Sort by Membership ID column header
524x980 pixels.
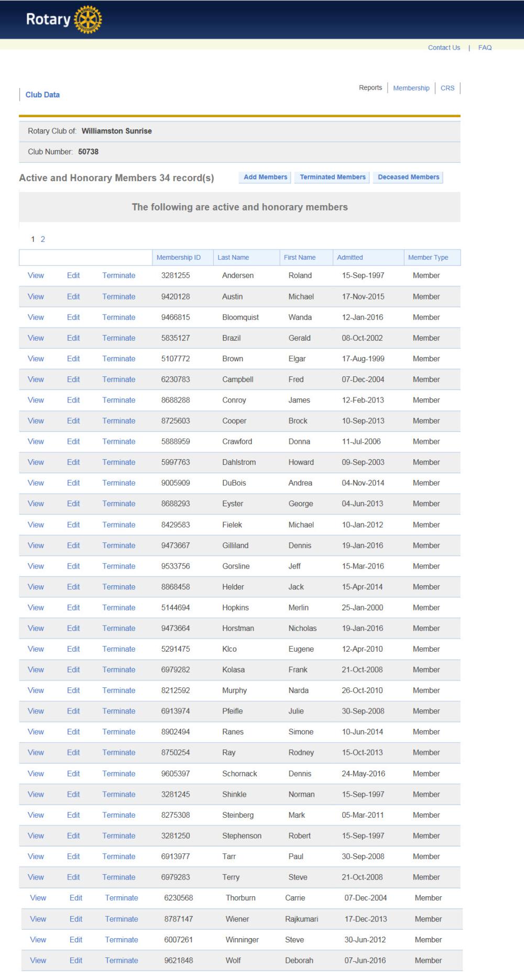pyautogui.click(x=179, y=258)
